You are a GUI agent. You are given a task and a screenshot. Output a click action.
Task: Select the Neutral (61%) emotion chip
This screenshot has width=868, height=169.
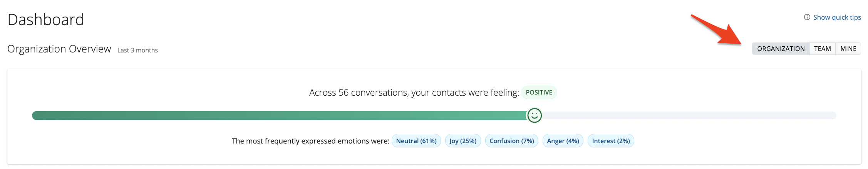(x=416, y=141)
